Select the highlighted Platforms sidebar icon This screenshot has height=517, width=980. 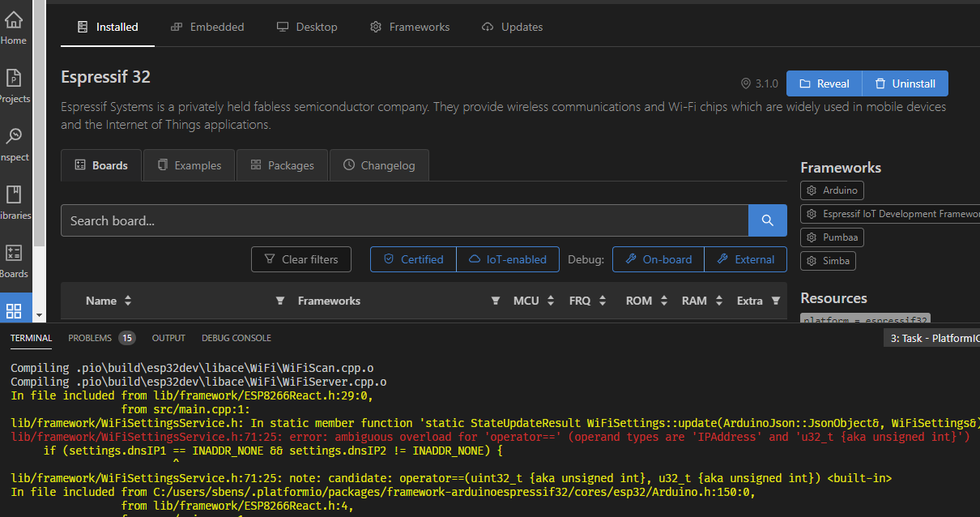tap(14, 310)
